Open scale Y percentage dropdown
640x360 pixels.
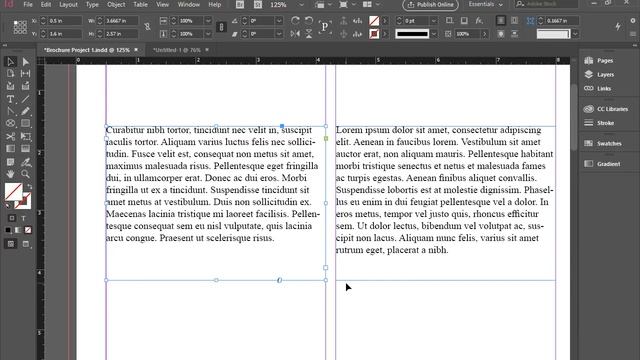pyautogui.click(x=208, y=34)
